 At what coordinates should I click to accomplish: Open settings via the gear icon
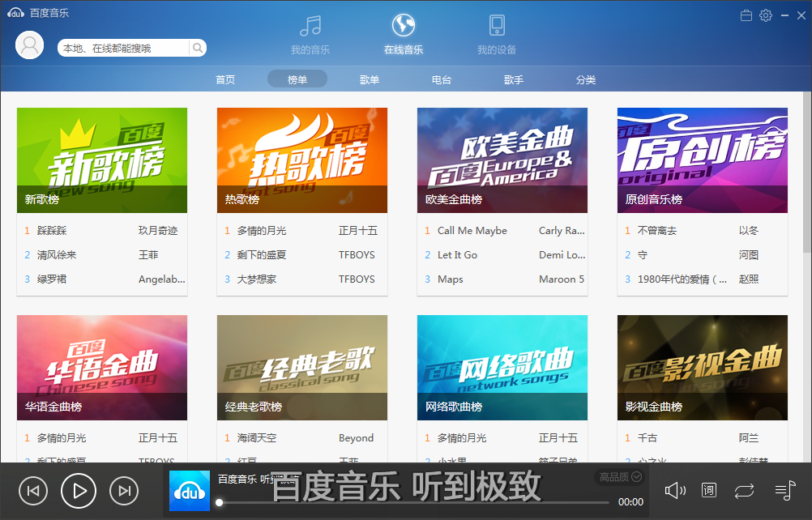(x=766, y=15)
